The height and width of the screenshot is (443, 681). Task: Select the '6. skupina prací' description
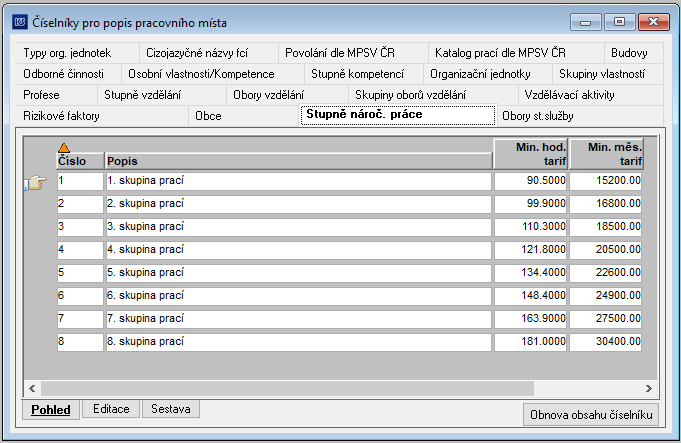coord(299,296)
